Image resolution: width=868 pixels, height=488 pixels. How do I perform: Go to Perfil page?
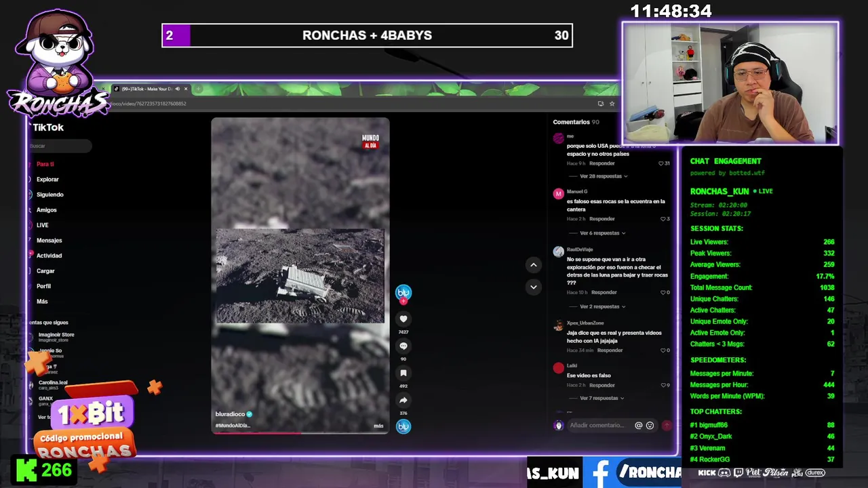tap(43, 286)
